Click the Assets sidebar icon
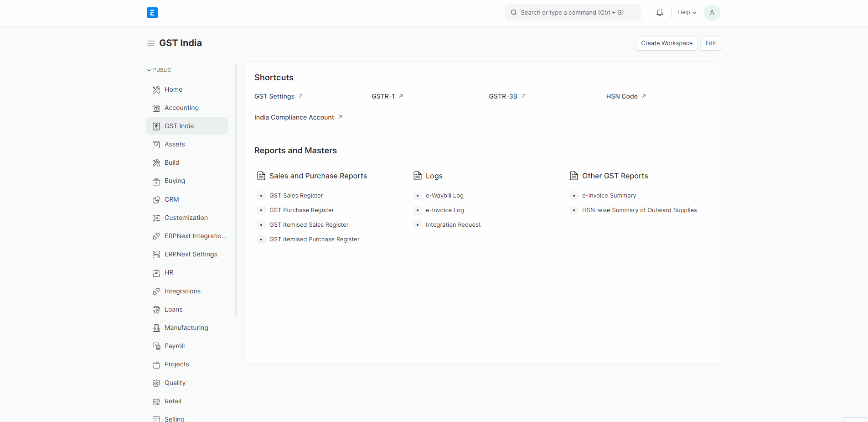 156,145
